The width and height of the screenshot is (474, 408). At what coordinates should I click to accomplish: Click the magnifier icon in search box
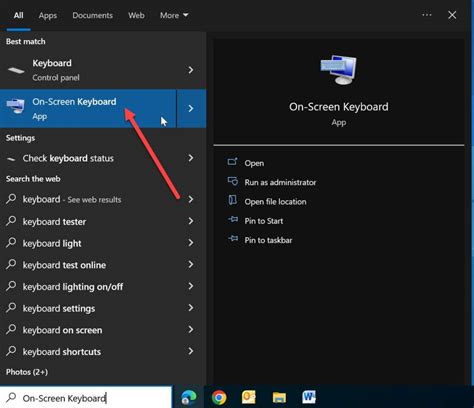click(x=11, y=397)
